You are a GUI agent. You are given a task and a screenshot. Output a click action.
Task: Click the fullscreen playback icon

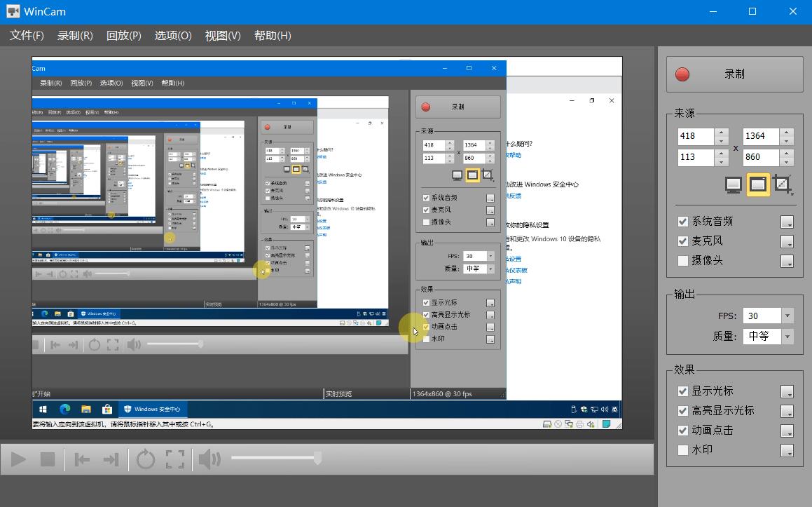pos(175,459)
